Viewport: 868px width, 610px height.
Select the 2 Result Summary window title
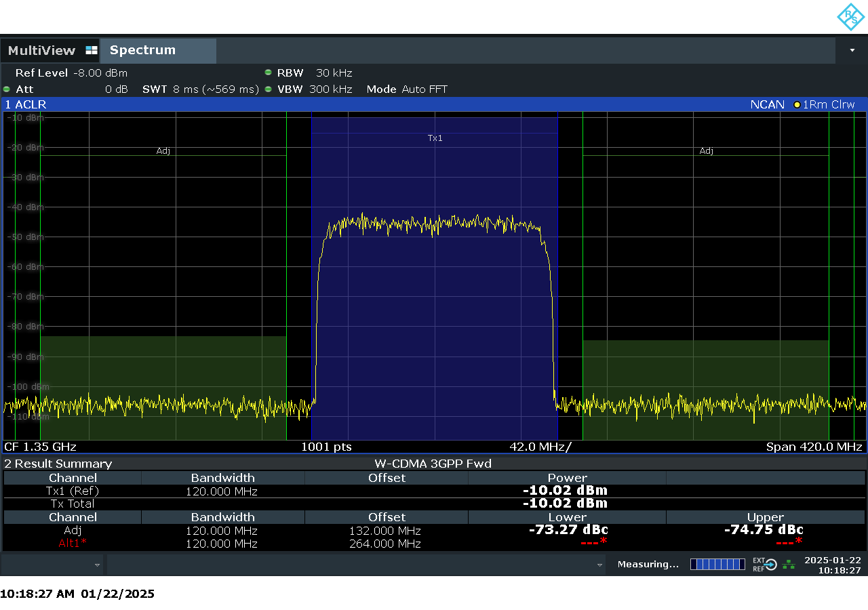pyautogui.click(x=58, y=464)
